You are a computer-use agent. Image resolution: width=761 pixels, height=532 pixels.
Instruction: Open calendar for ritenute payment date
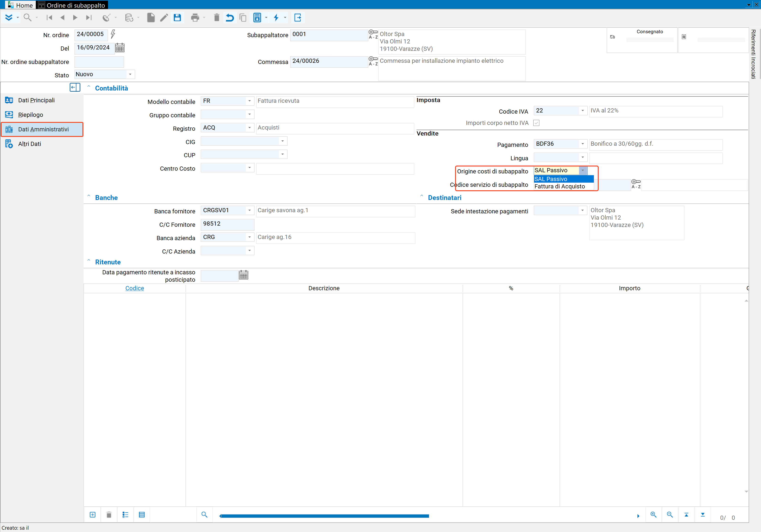click(x=244, y=275)
